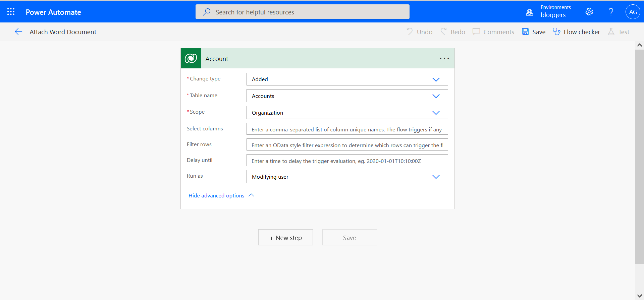Click the Power Automate title
Viewport: 644px width, 300px height.
(53, 12)
